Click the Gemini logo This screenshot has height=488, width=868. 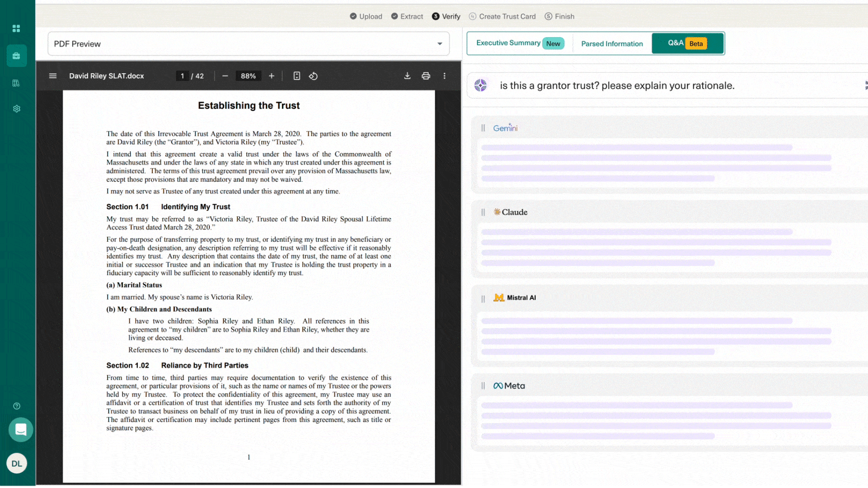click(505, 128)
